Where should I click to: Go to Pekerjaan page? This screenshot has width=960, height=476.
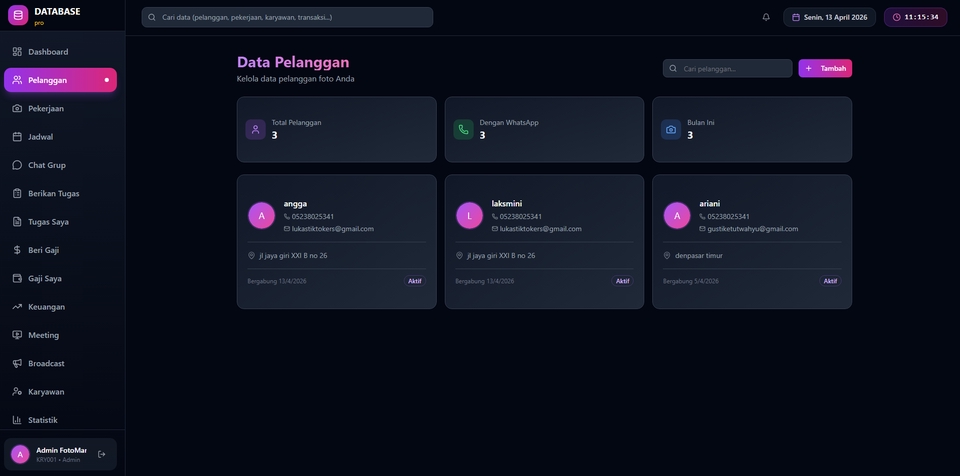[60, 108]
